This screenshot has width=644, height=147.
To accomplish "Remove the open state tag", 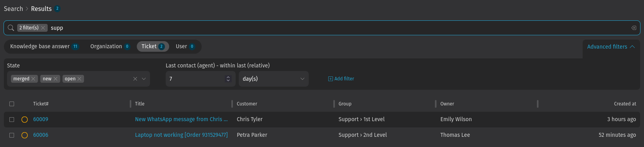I will pos(79,79).
